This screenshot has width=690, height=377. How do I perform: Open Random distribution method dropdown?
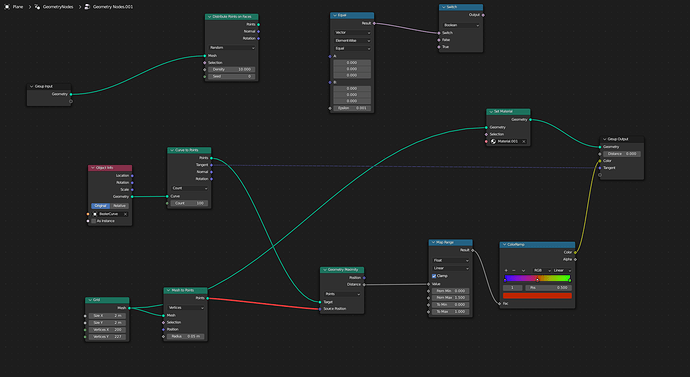click(x=232, y=48)
